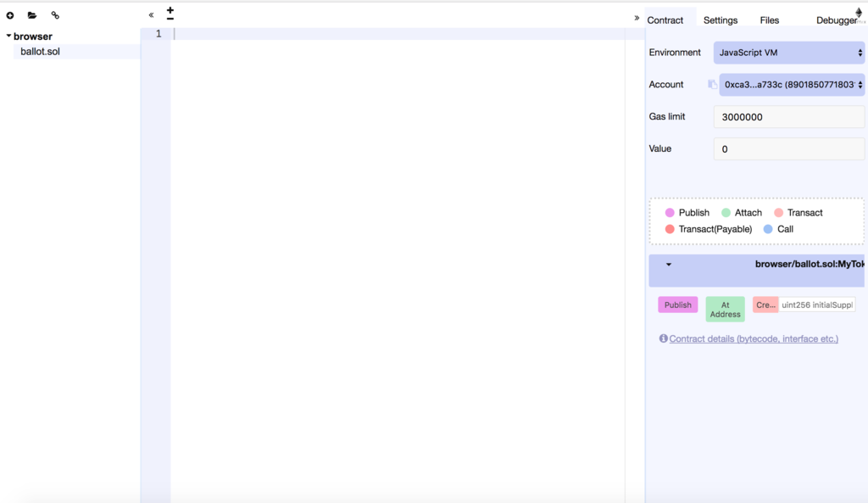The width and height of the screenshot is (868, 503).
Task: Collapse the right panel with the right chevrons
Action: click(x=637, y=18)
